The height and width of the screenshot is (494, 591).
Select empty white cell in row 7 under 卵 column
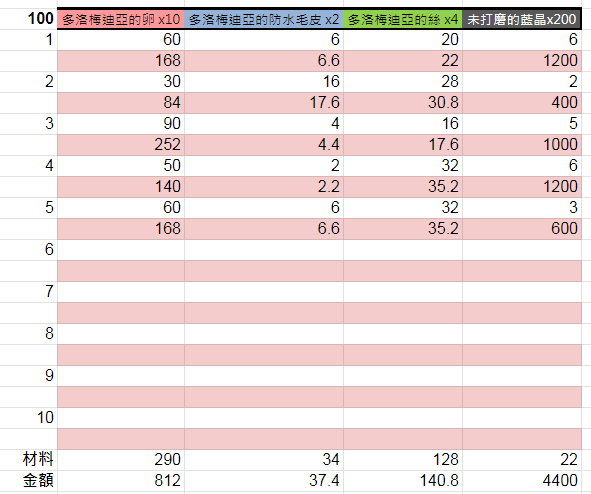pos(121,292)
